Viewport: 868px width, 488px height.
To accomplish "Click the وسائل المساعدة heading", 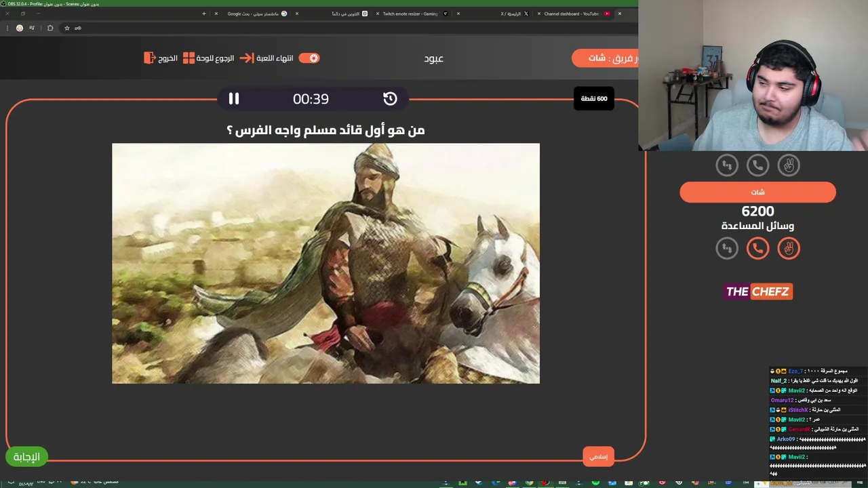I will [x=757, y=226].
